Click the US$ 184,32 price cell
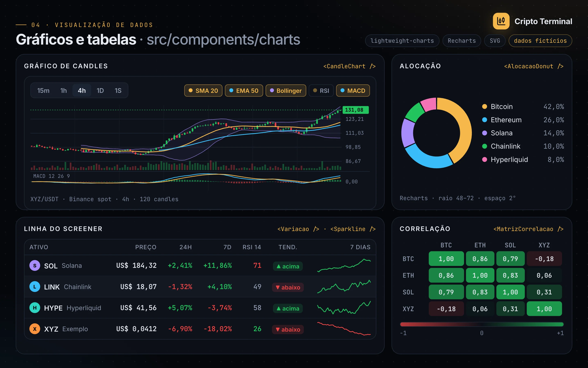 coord(136,266)
